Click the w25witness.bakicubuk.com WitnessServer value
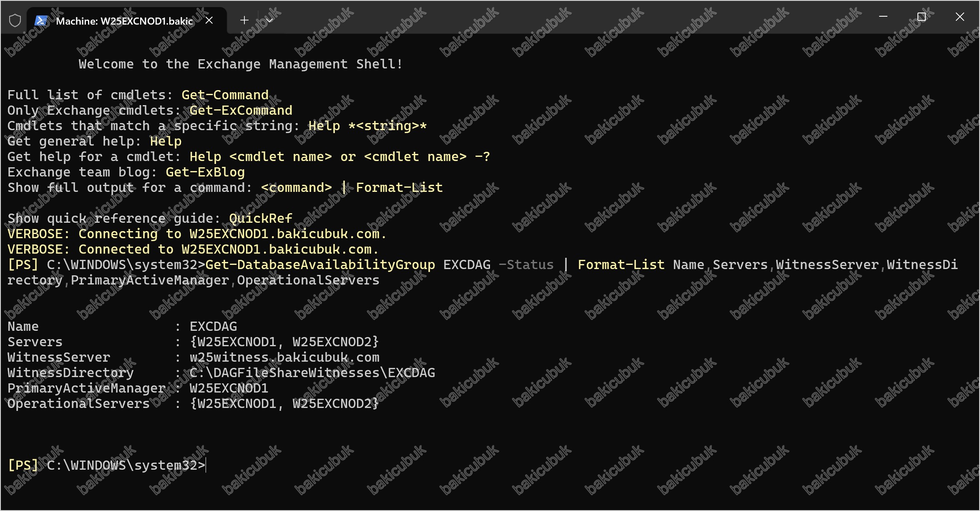980x511 pixels. (284, 357)
